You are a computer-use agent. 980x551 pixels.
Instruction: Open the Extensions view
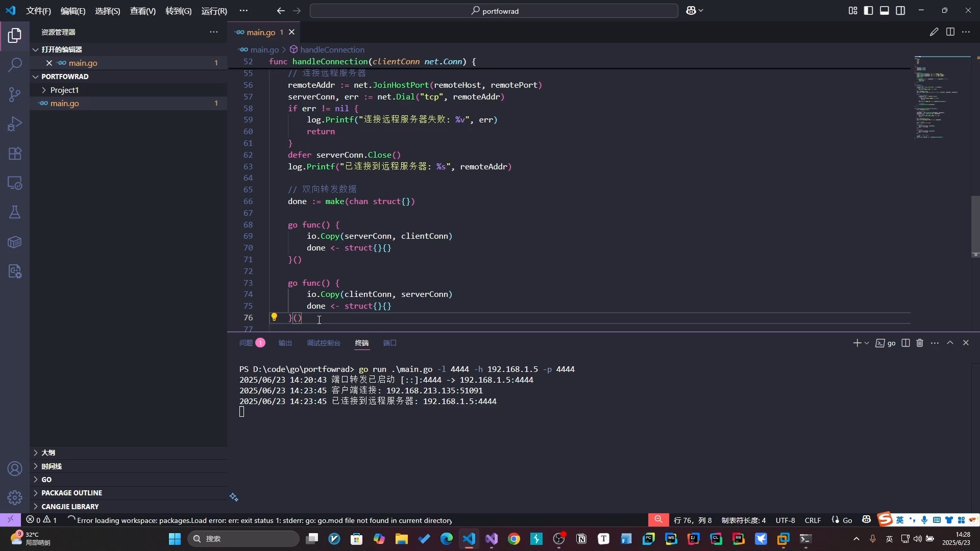click(15, 154)
